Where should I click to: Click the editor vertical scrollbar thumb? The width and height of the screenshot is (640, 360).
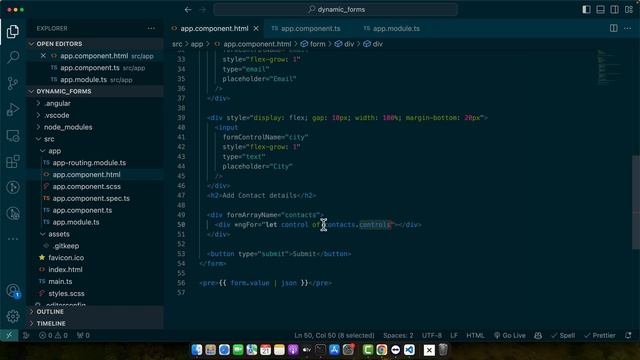(x=636, y=202)
